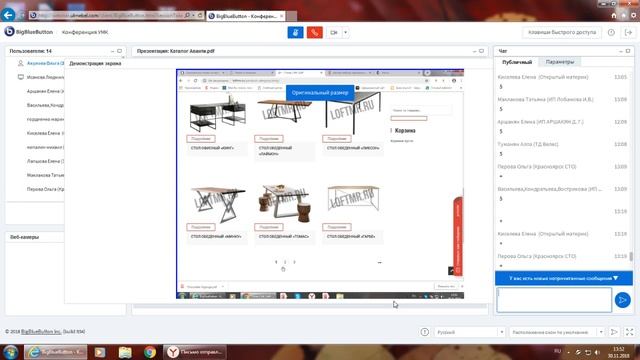This screenshot has height=360, width=640.
Task: Click the BigBlueButton Inc. footer link
Action: (x=41, y=332)
